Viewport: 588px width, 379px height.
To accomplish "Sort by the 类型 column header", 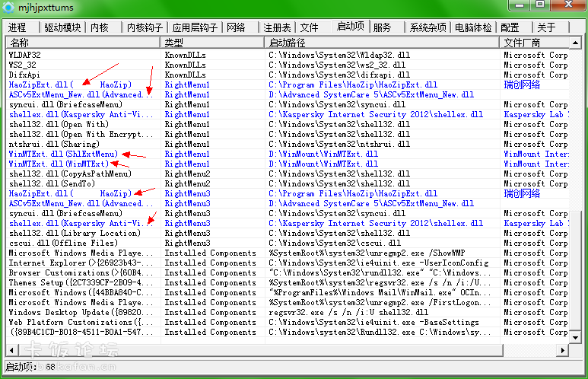I will 213,43.
